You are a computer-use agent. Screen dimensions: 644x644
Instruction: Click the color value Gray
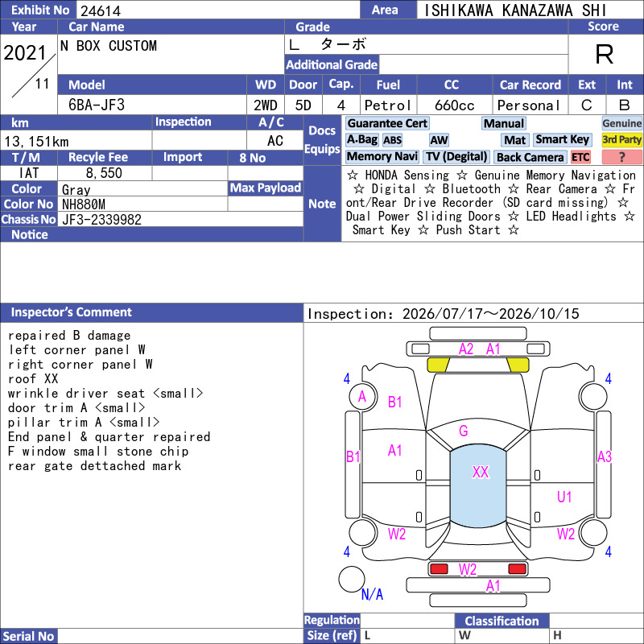76,189
